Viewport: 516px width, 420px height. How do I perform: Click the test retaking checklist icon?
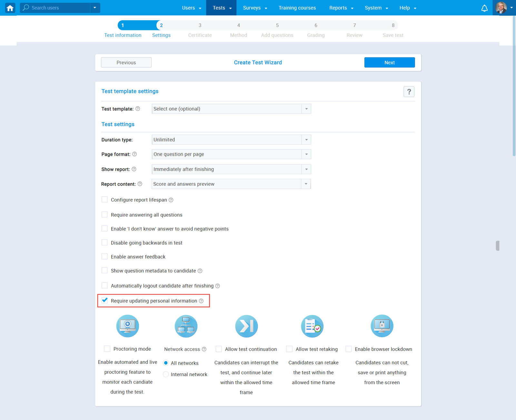pos(312,326)
